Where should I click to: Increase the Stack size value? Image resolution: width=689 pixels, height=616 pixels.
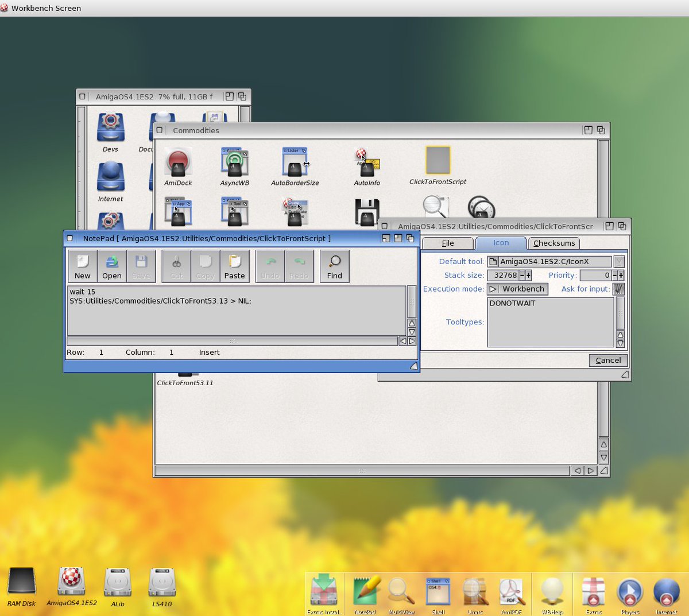pyautogui.click(x=528, y=275)
